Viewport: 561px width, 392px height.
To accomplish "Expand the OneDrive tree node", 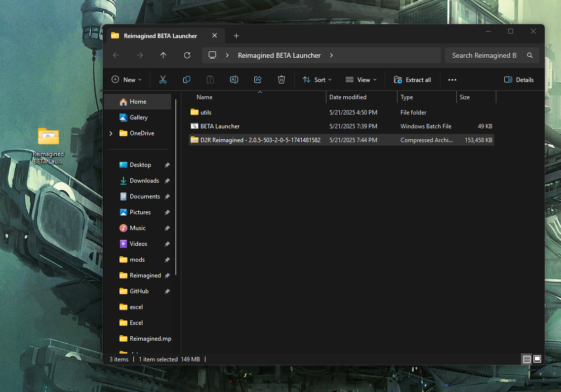I will 111,133.
